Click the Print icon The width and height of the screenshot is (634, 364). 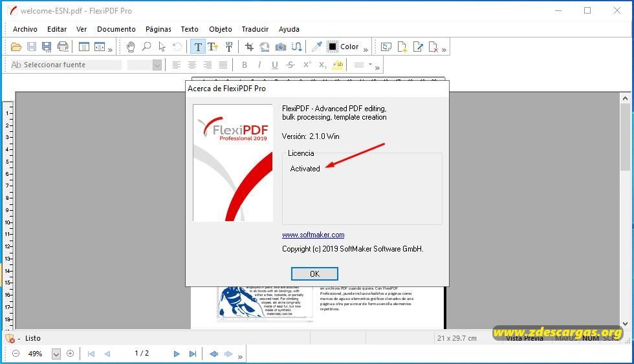[63, 47]
